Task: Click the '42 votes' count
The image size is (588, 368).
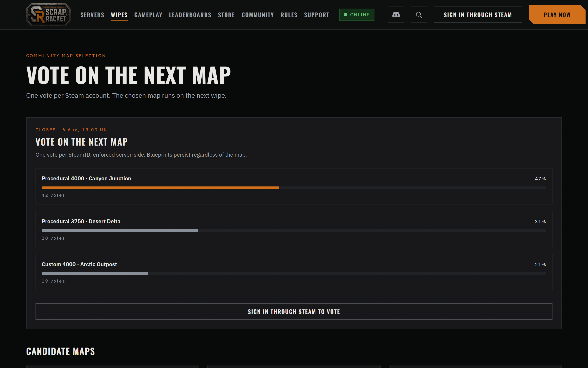Action: coord(53,195)
